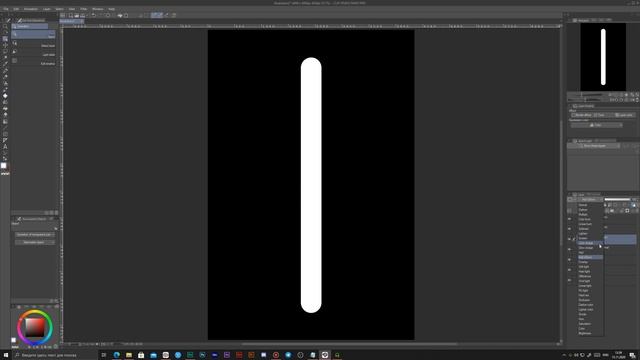Image resolution: width=640 pixels, height=360 pixels.
Task: Choose Screen in the blend mode list
Action: tap(590, 238)
